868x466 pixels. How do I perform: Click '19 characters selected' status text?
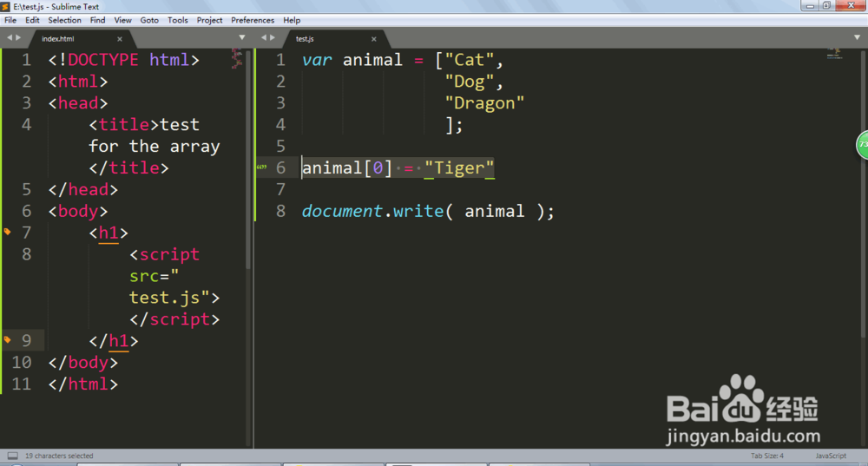[59, 456]
